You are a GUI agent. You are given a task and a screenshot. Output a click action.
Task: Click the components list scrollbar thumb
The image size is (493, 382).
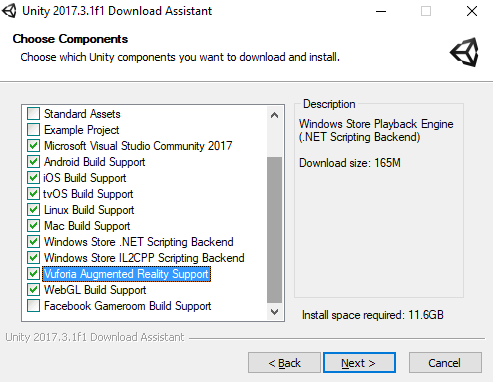(x=274, y=230)
